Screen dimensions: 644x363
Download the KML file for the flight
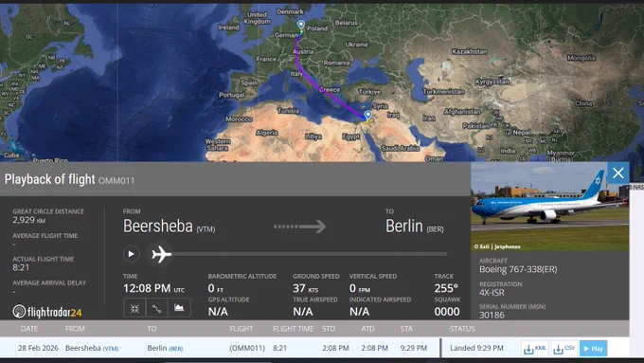coord(535,349)
